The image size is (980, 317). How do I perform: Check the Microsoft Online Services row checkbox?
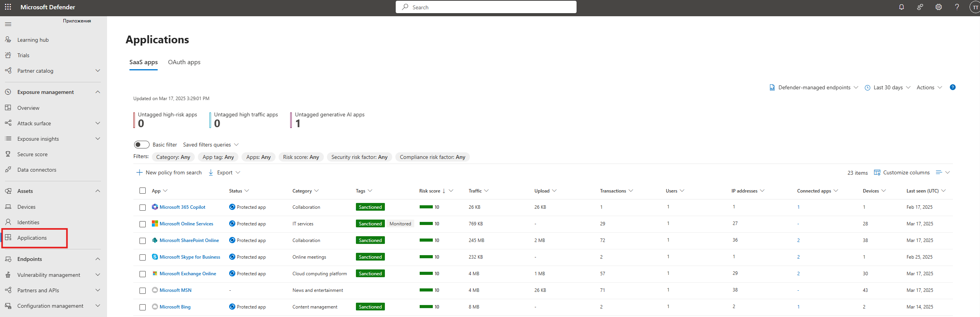pyautogui.click(x=143, y=224)
